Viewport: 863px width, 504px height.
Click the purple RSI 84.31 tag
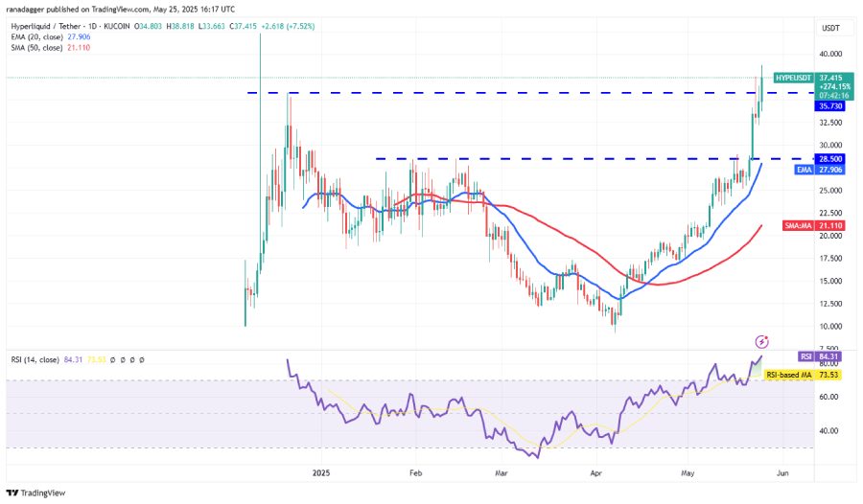[x=820, y=356]
